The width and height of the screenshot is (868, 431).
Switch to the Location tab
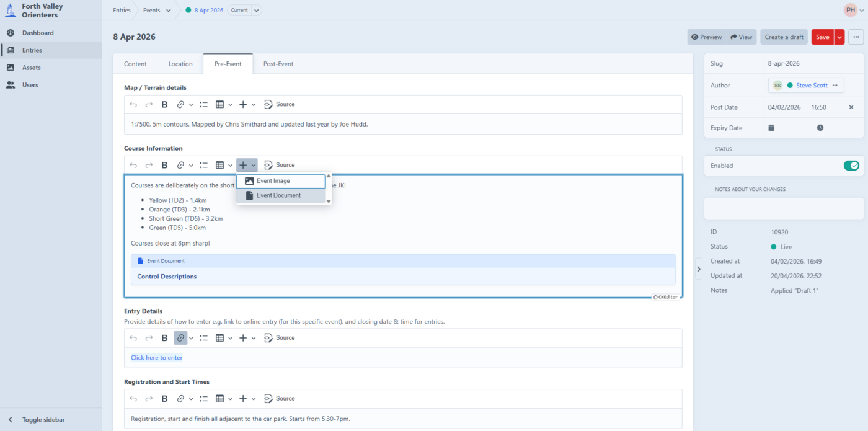[180, 64]
